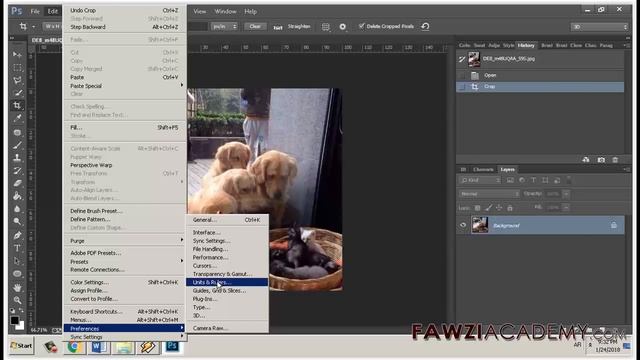Select the Zoom tool
The height and width of the screenshot is (360, 640).
pyautogui.click(x=17, y=300)
